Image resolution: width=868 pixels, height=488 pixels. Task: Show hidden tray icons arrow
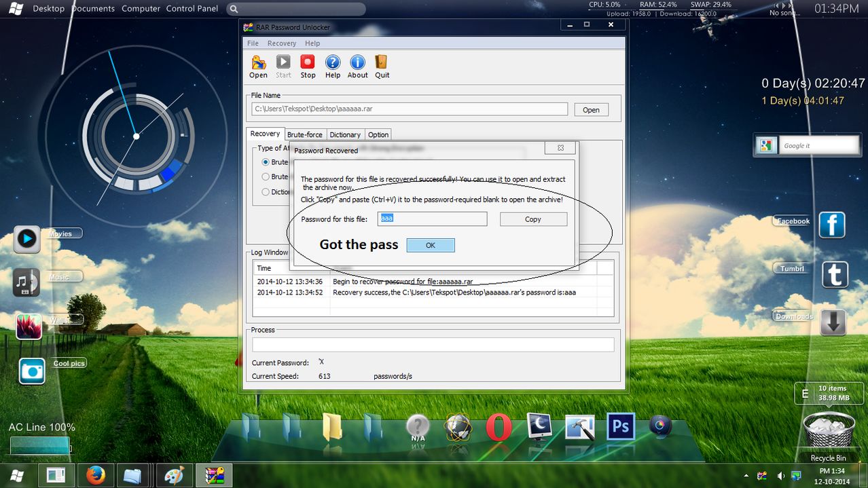[x=746, y=476]
